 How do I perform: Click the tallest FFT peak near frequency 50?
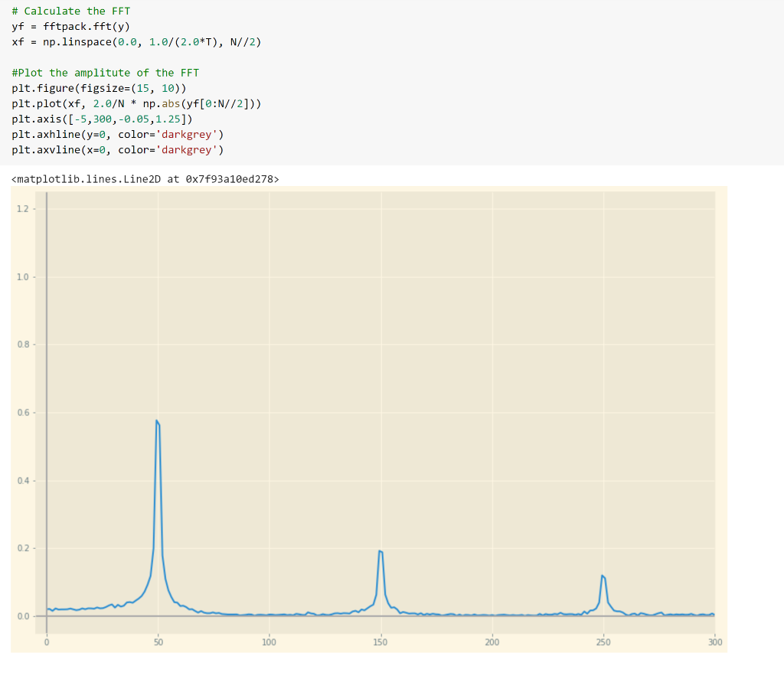click(158, 421)
